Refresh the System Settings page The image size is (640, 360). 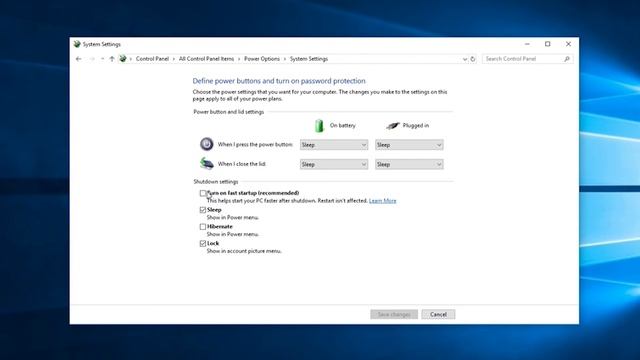(473, 59)
